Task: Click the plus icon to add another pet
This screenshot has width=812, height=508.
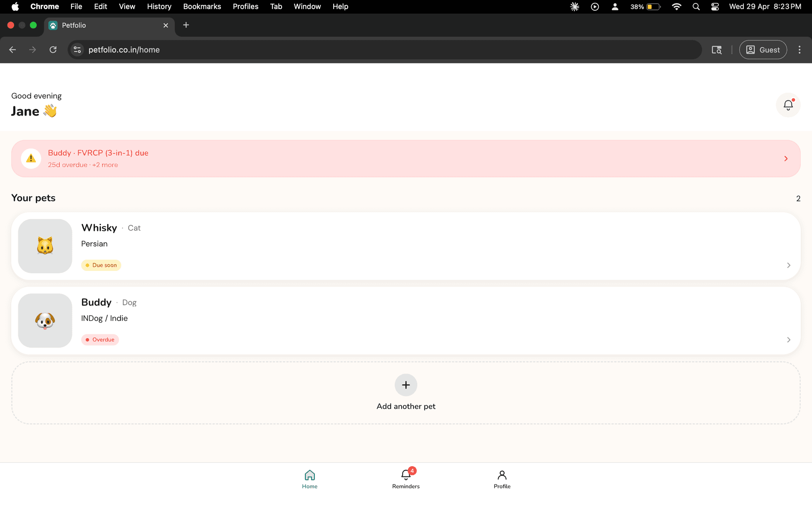Action: tap(406, 385)
